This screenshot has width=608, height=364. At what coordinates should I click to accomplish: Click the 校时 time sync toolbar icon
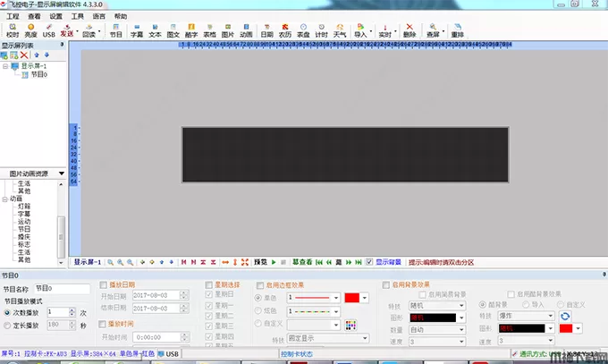click(x=12, y=30)
